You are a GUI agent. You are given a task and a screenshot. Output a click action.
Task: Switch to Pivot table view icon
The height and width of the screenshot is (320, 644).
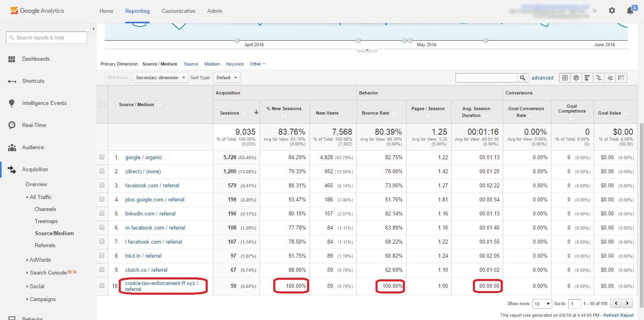click(x=621, y=78)
